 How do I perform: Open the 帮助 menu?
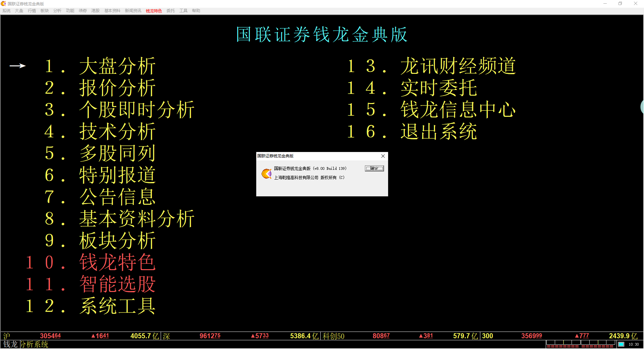click(196, 11)
